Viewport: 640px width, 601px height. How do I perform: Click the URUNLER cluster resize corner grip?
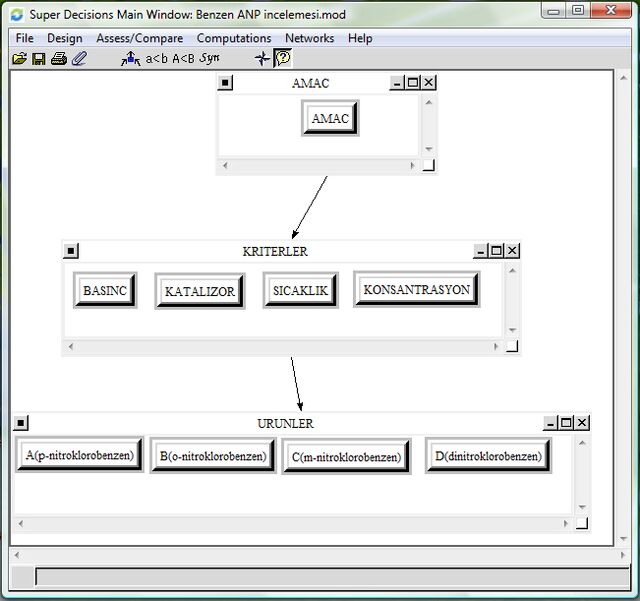[x=582, y=523]
